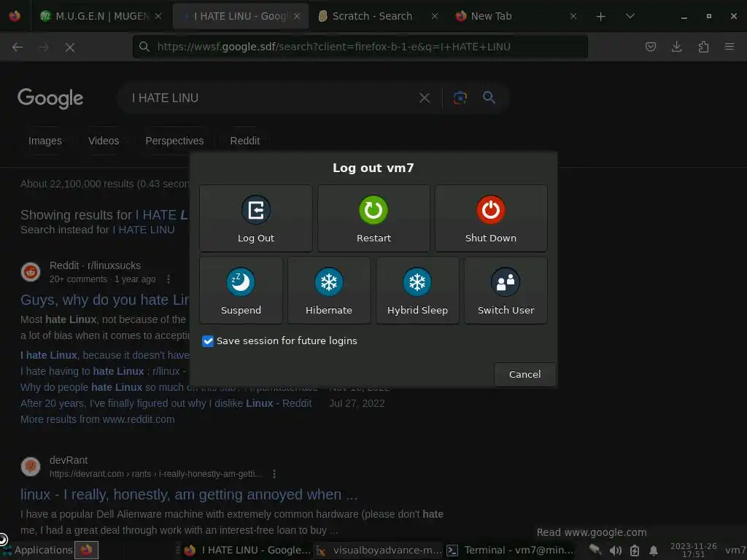Uncheck Save session for future logins
The width and height of the screenshot is (747, 560).
[208, 341]
